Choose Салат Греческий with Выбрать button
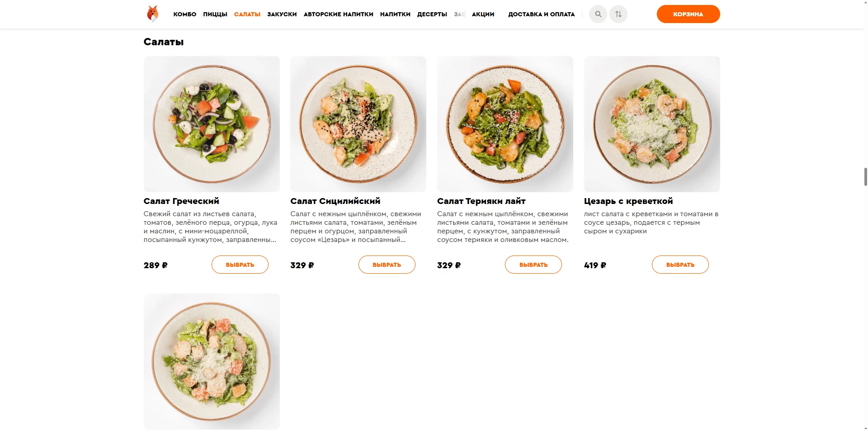 [x=240, y=265]
